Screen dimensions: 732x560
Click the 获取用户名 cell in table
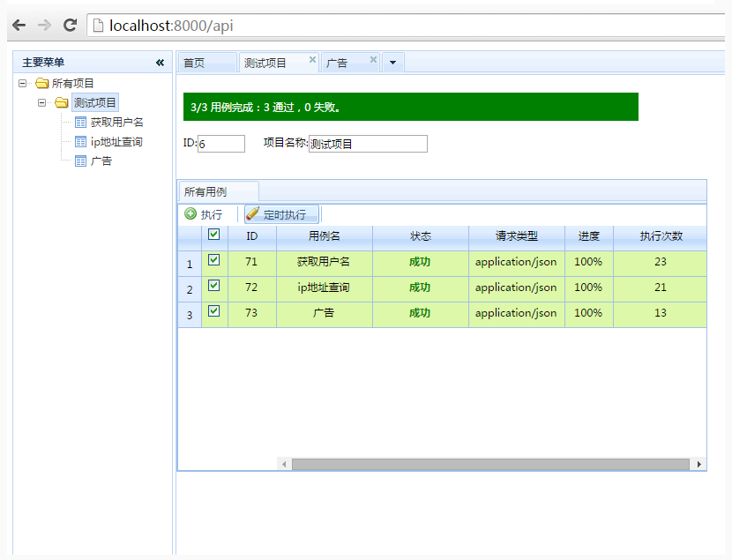pos(324,262)
